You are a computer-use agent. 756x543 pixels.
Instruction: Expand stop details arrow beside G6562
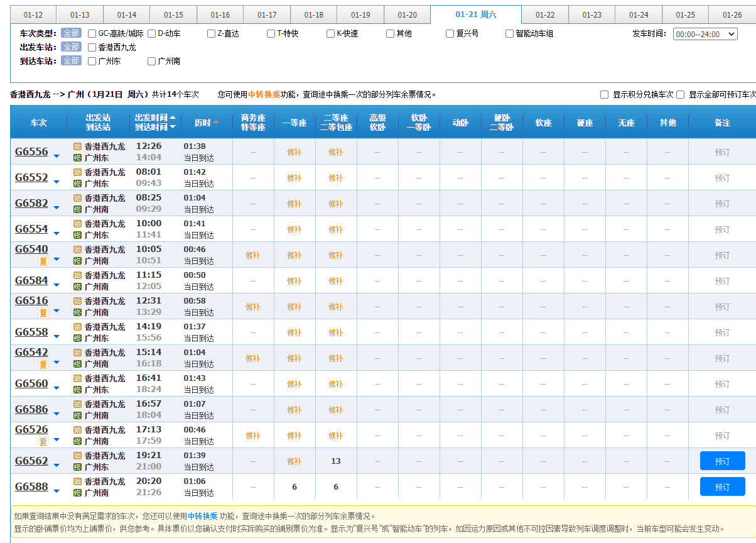(57, 466)
